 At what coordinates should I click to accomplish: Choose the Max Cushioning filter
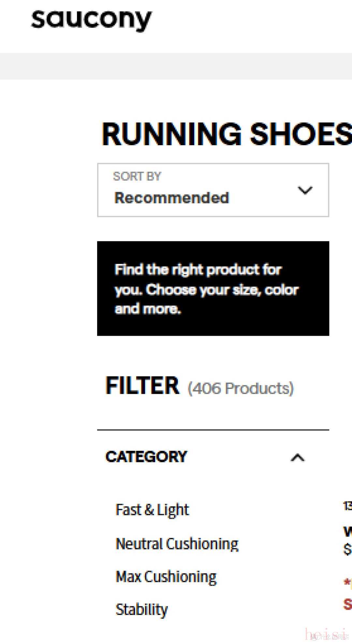166,577
